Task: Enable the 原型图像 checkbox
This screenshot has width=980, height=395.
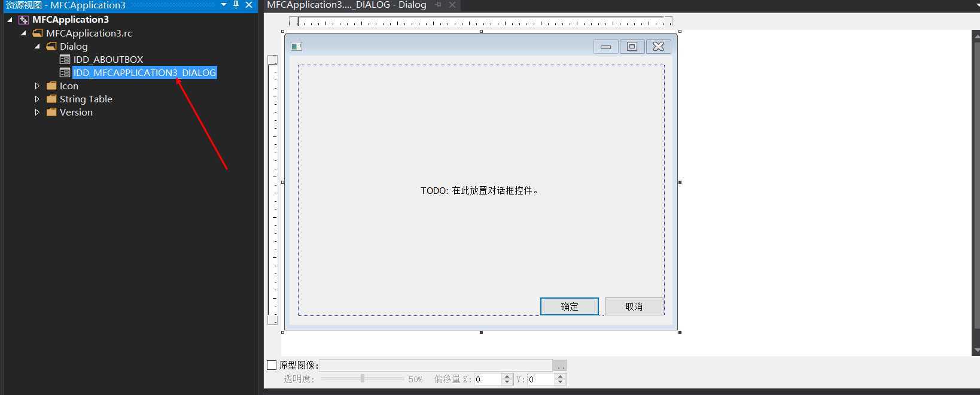Action: point(272,365)
